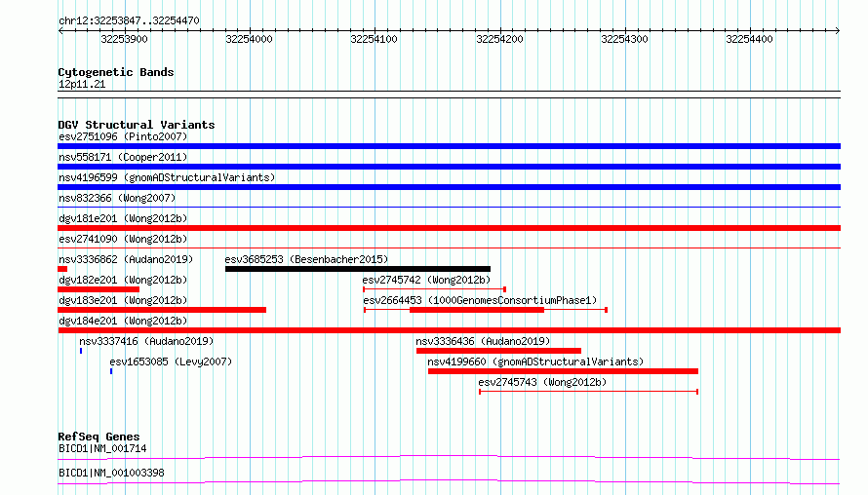Click ruler position 32253900
The width and height of the screenshot is (868, 495).
(124, 39)
